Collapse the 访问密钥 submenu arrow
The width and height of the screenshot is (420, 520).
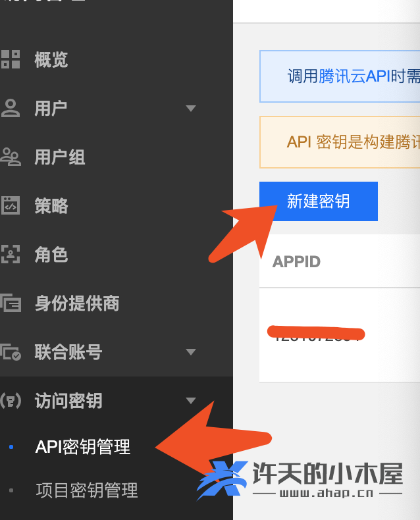[x=191, y=401]
